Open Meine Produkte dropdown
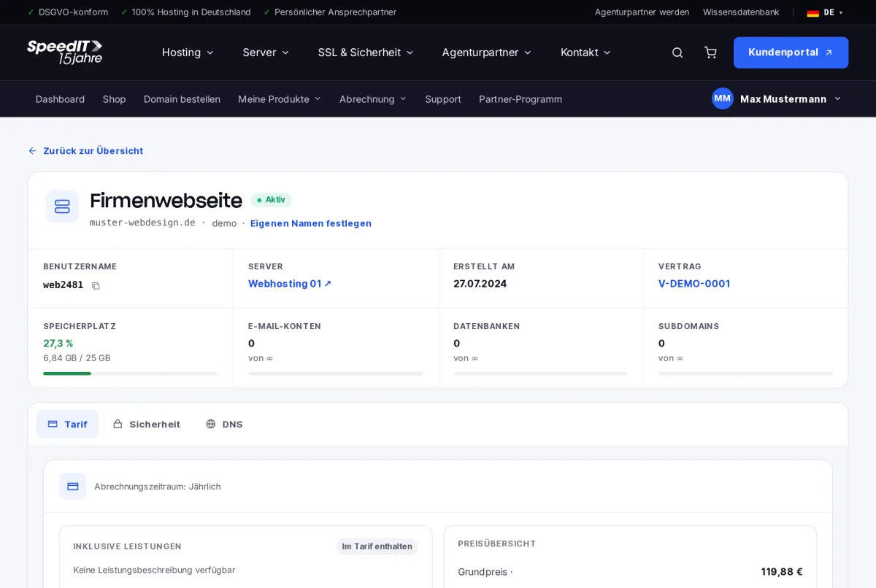The image size is (876, 588). (x=280, y=99)
